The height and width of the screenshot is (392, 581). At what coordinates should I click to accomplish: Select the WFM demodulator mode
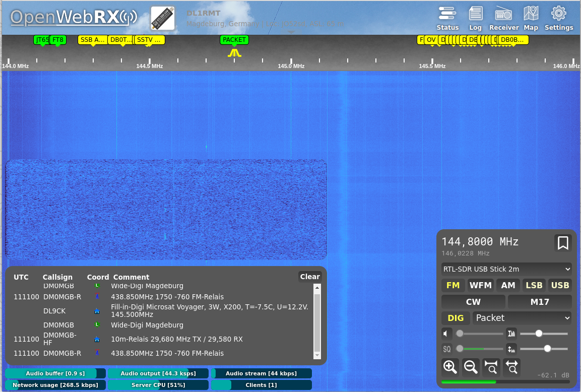click(x=480, y=285)
